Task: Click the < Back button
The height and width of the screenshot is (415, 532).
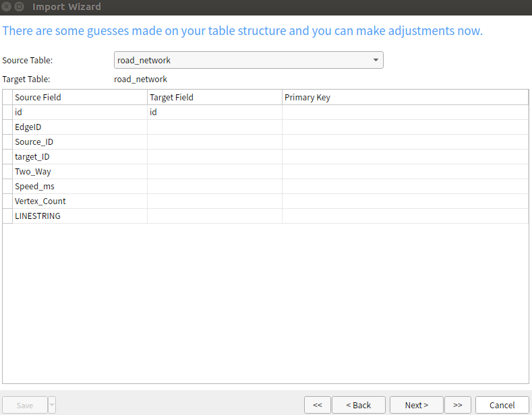Action: [358, 405]
